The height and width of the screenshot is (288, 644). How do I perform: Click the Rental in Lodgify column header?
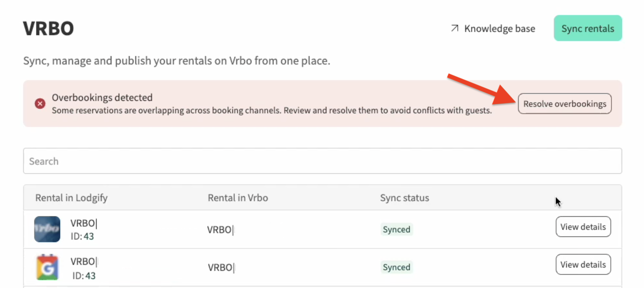71,198
